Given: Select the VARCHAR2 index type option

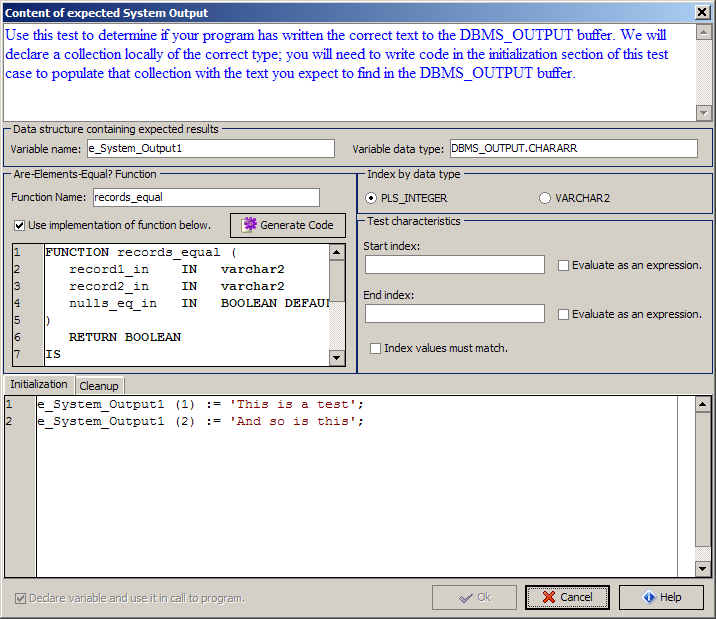Looking at the screenshot, I should click(545, 198).
